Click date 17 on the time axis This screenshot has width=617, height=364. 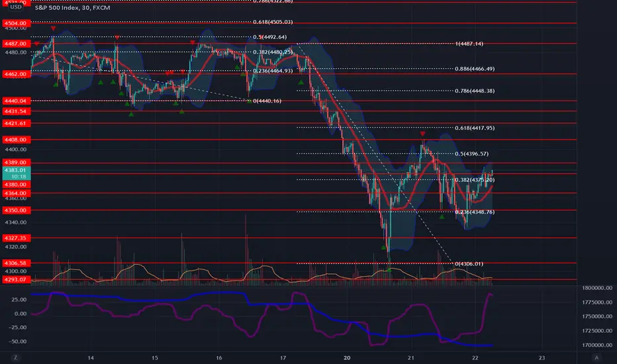[283, 357]
